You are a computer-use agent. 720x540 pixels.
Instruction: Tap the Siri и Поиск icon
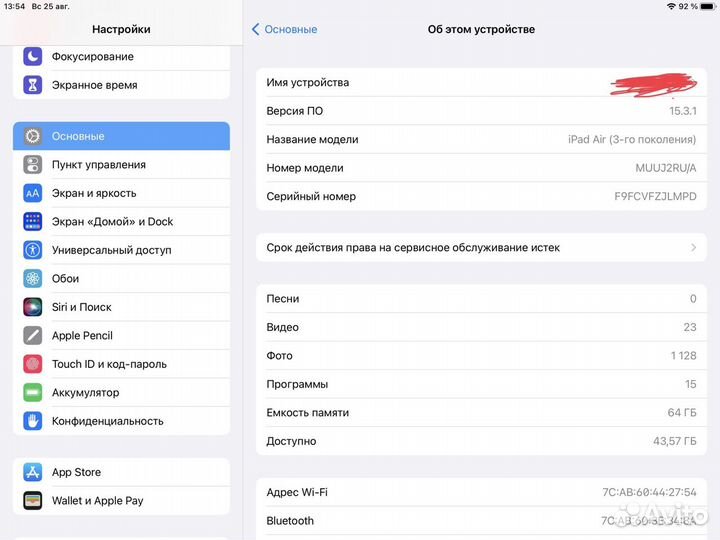(33, 307)
